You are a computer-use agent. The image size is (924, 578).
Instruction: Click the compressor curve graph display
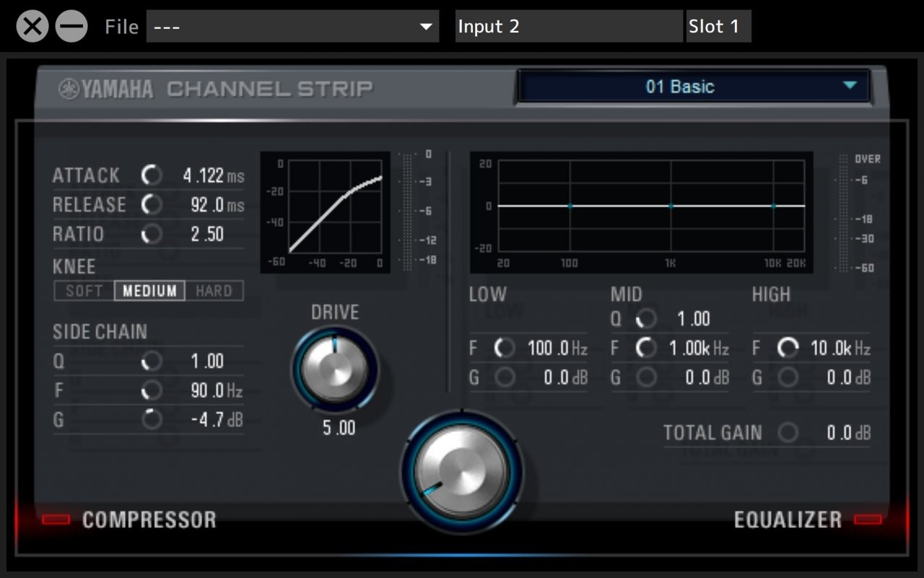pos(326,212)
